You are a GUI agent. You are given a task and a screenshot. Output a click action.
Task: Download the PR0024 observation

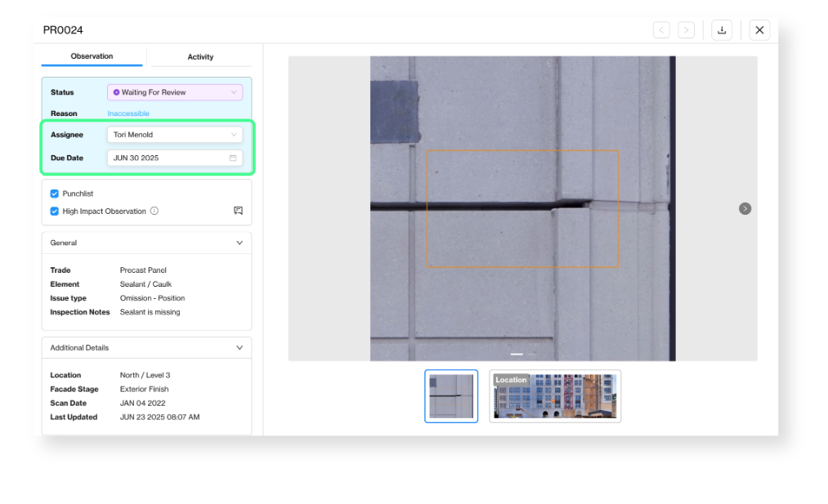point(721,30)
